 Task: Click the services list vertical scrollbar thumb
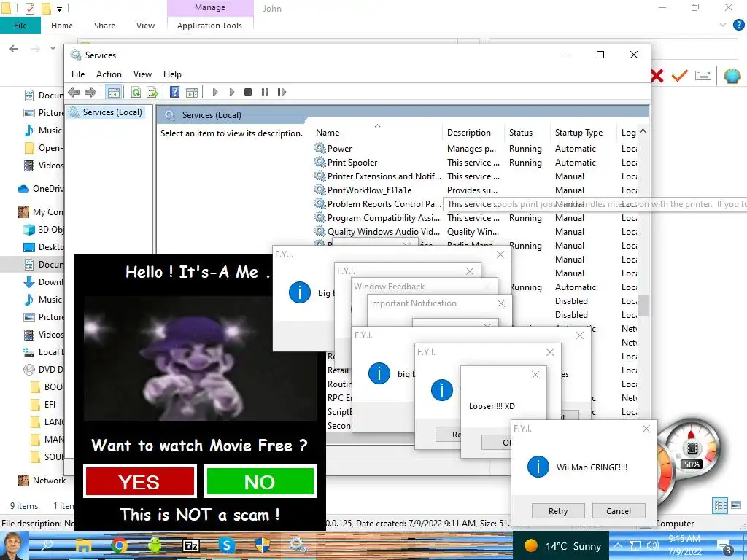(x=643, y=306)
